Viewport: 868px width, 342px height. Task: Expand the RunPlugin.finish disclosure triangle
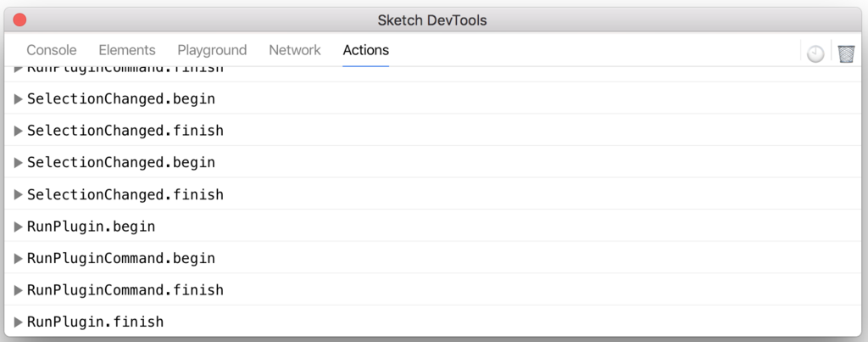(x=19, y=322)
